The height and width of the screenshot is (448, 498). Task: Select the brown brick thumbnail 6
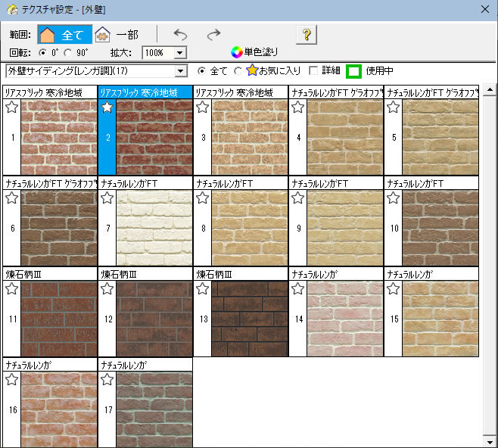click(59, 228)
